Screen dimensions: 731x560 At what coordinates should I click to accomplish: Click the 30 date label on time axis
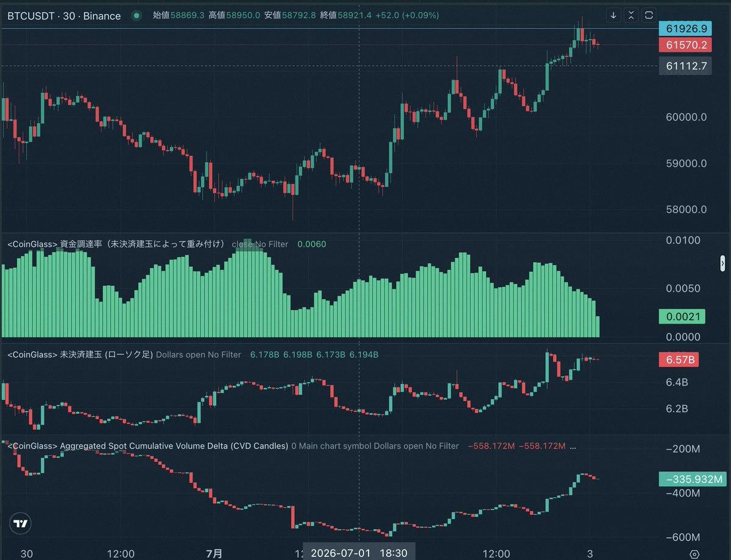(x=26, y=554)
